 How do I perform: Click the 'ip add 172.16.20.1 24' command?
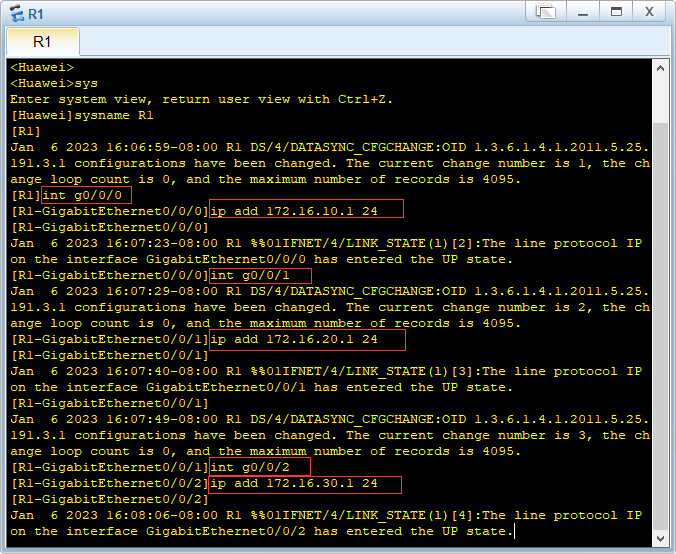[294, 339]
